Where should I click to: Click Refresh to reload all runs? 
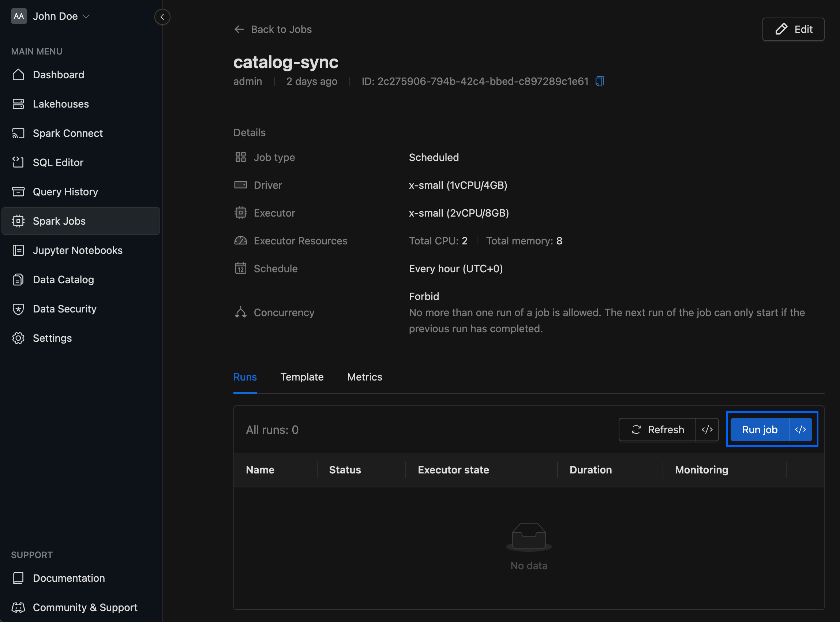[658, 430]
